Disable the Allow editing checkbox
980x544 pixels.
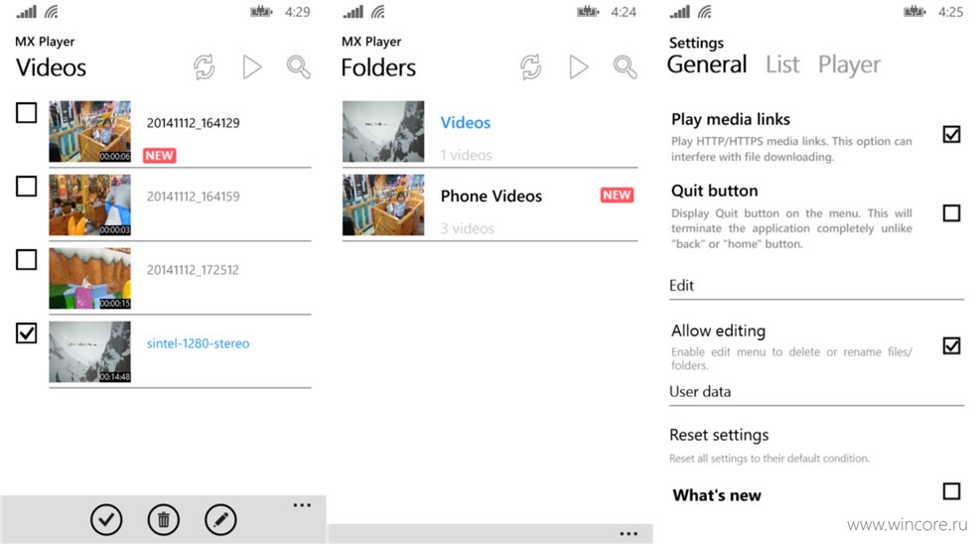(951, 345)
